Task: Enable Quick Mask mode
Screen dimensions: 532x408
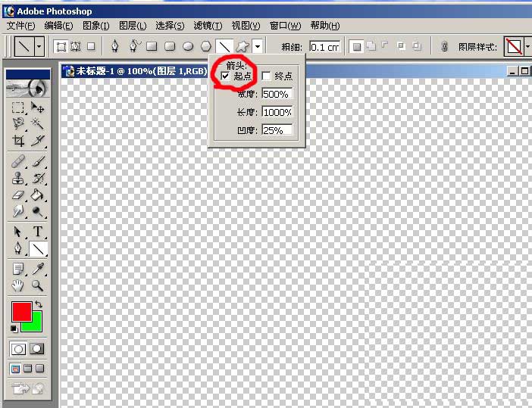Action: [37, 349]
